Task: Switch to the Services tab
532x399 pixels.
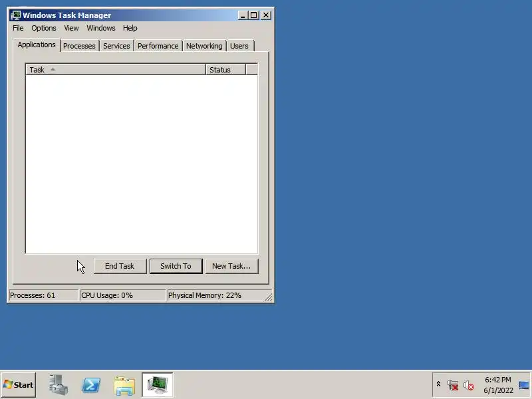Action: (x=116, y=46)
